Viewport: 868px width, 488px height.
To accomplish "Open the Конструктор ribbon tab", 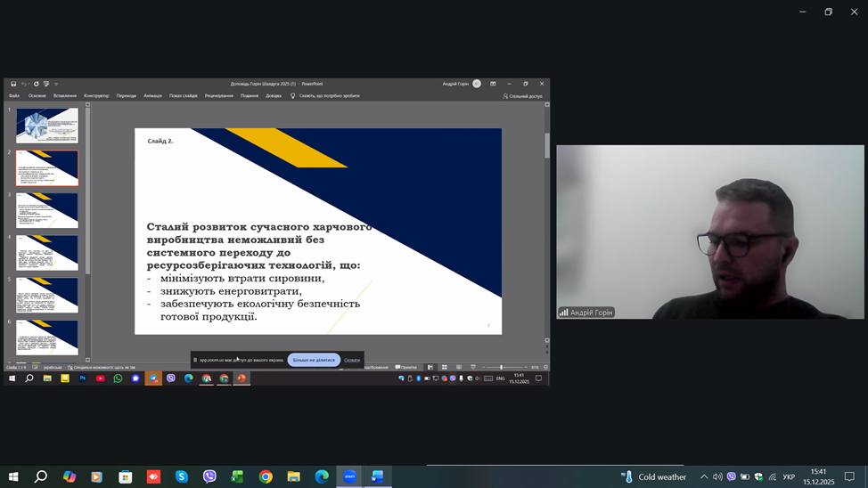I will pyautogui.click(x=96, y=96).
